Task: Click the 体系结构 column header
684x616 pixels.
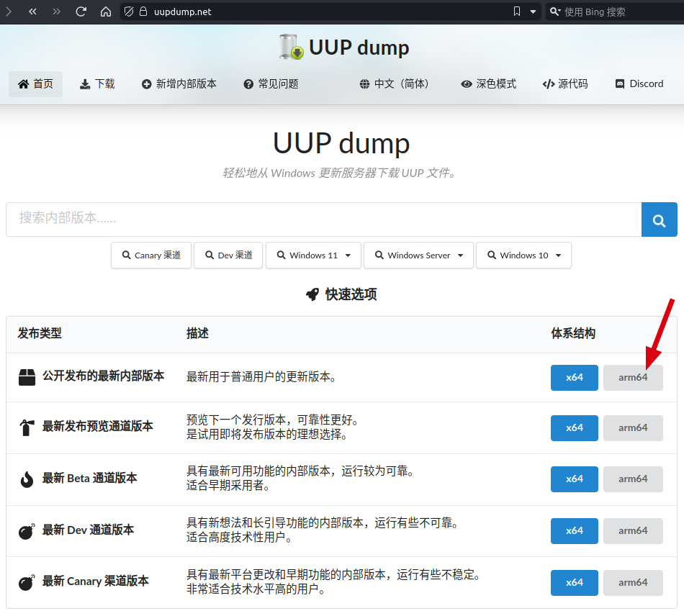Action: coord(573,333)
